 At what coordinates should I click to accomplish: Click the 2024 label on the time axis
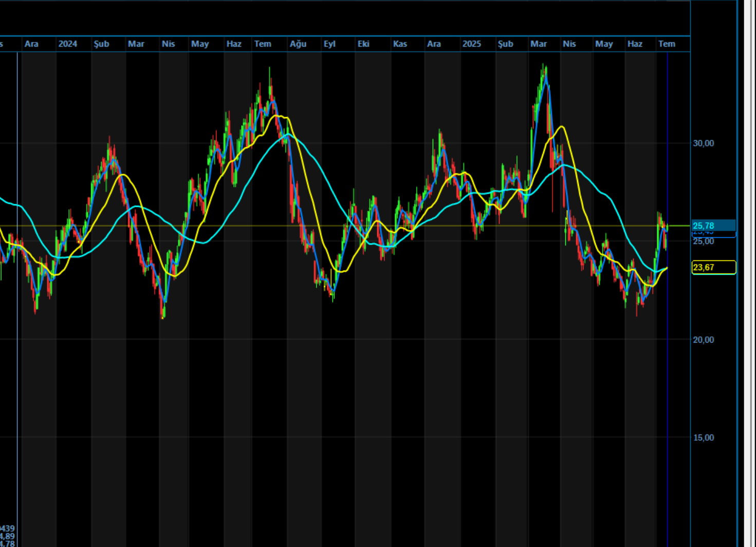tap(68, 44)
